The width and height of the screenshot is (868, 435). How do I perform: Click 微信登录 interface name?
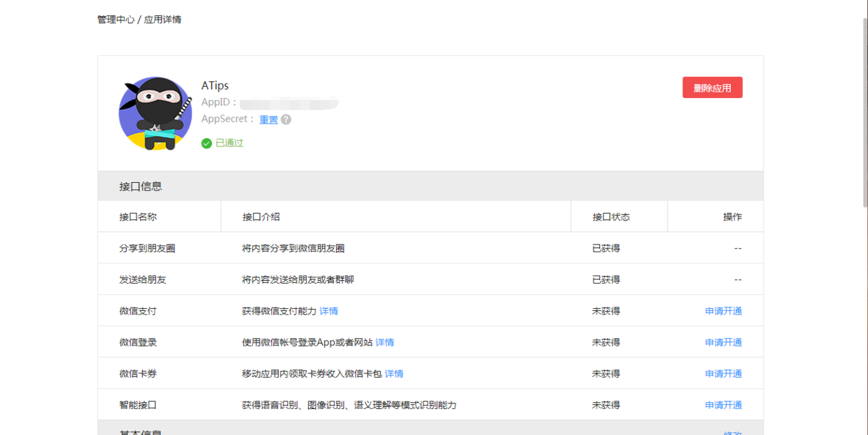pyautogui.click(x=138, y=343)
